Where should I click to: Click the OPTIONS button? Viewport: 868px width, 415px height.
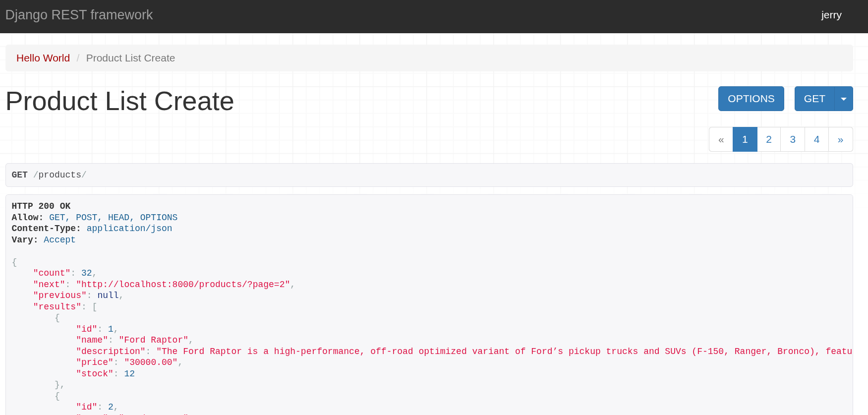tap(751, 99)
